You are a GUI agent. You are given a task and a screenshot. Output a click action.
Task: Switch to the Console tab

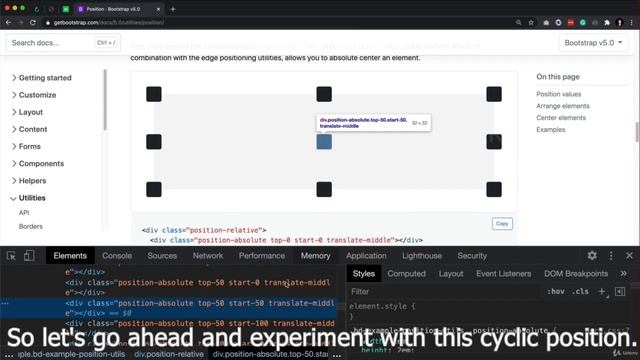pyautogui.click(x=117, y=256)
